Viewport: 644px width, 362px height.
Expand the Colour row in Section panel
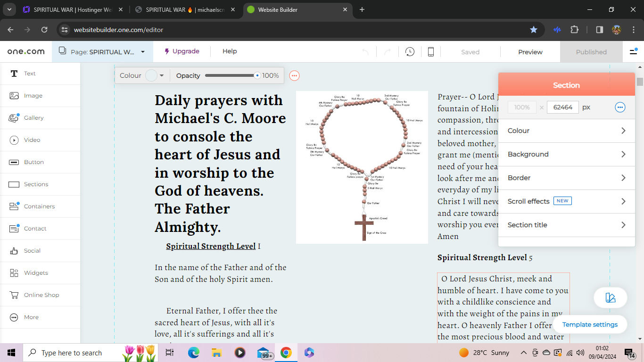566,131
